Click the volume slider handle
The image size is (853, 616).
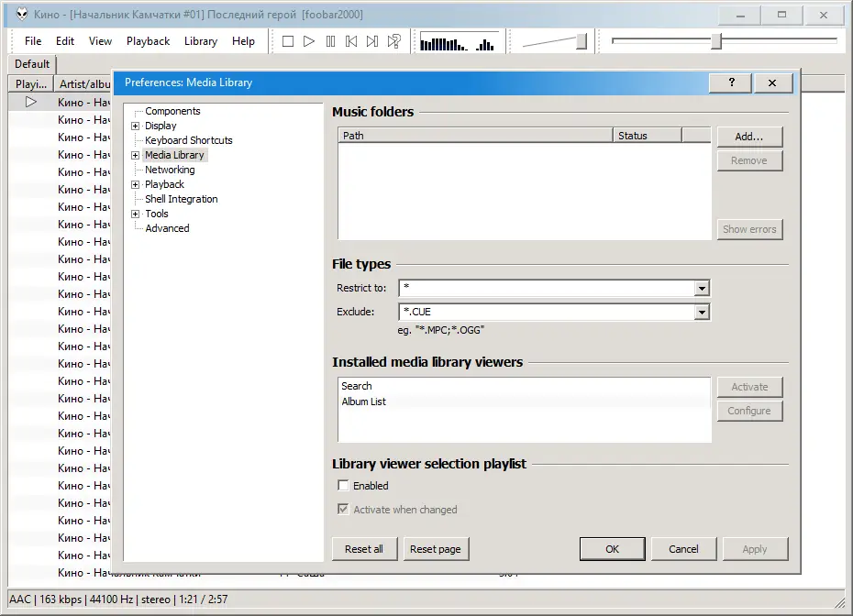click(x=582, y=41)
